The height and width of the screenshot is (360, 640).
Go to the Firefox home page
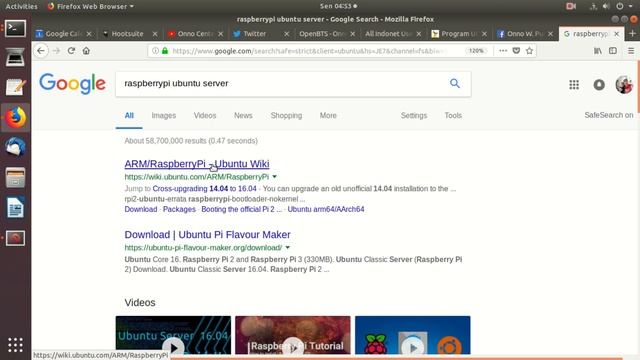click(x=86, y=51)
